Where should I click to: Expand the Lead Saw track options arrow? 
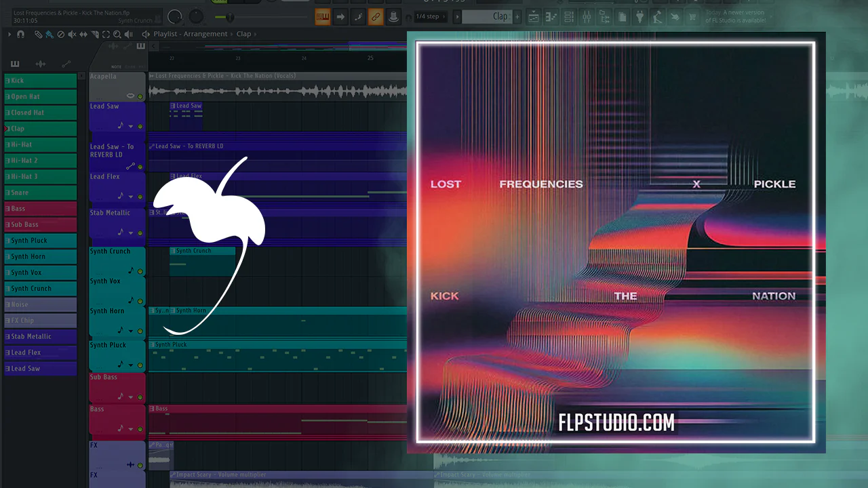click(x=130, y=126)
